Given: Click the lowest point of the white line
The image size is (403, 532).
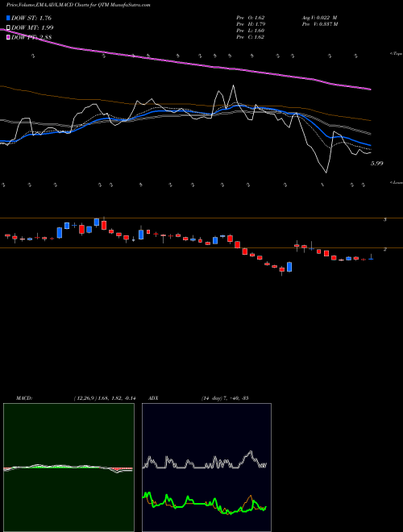Looking at the screenshot, I should point(326,172).
